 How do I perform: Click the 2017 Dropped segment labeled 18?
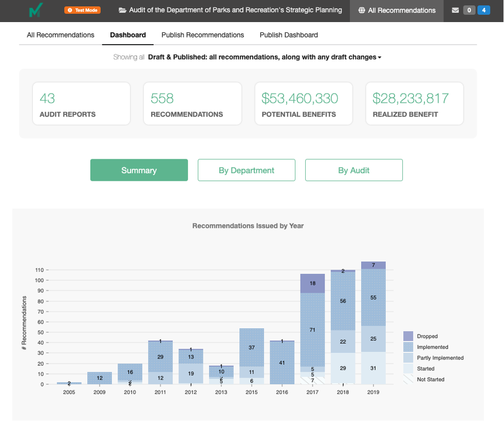[x=312, y=284]
